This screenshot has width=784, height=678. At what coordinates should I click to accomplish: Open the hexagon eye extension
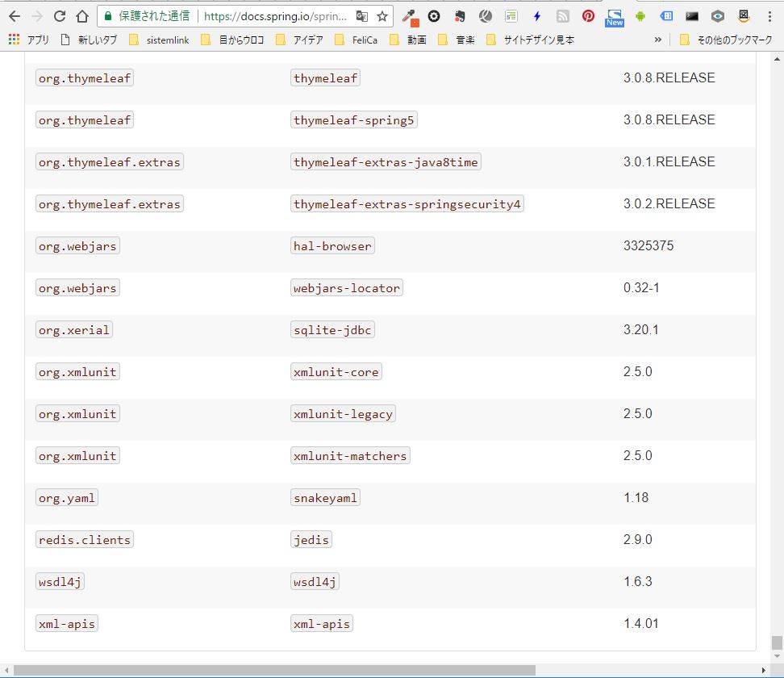[x=718, y=16]
